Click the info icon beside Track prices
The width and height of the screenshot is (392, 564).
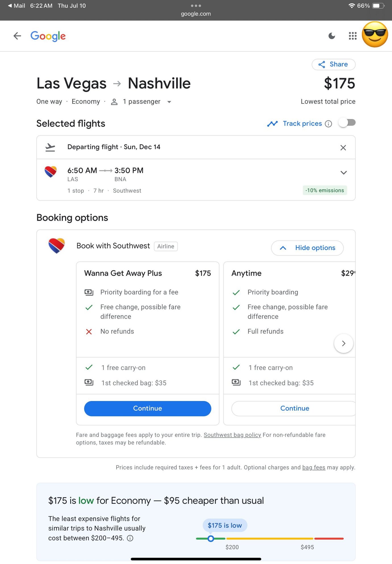click(x=328, y=124)
